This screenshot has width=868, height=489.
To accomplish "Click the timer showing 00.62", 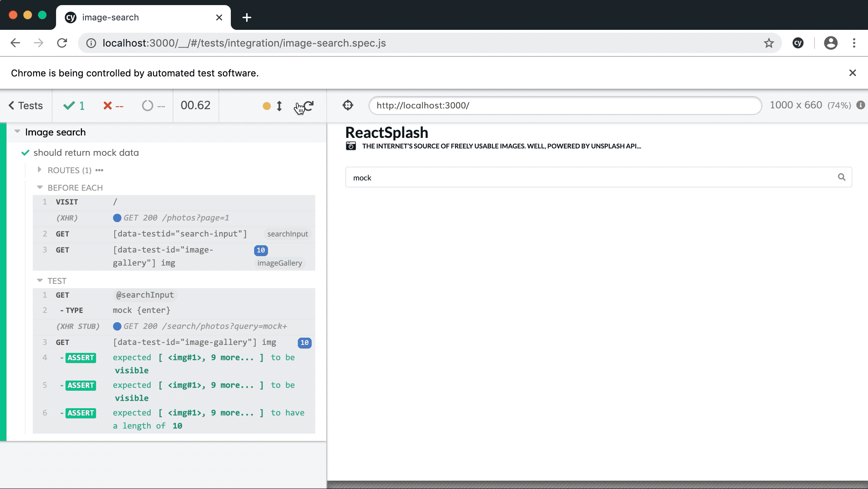I will pos(196,106).
